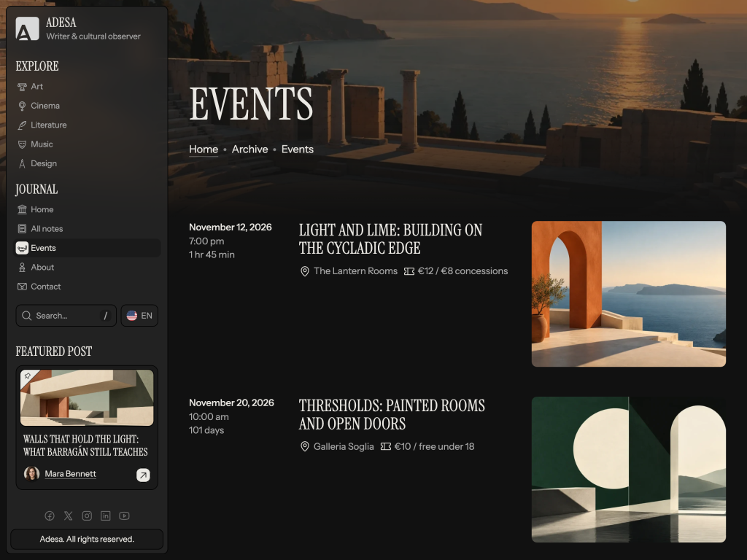Select the Events icon in sidebar

(22, 248)
